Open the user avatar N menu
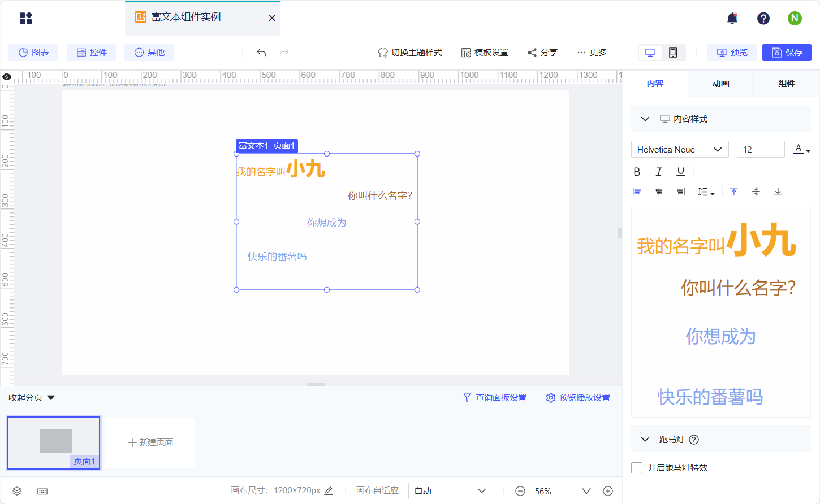Image resolution: width=820 pixels, height=504 pixels. click(x=795, y=19)
